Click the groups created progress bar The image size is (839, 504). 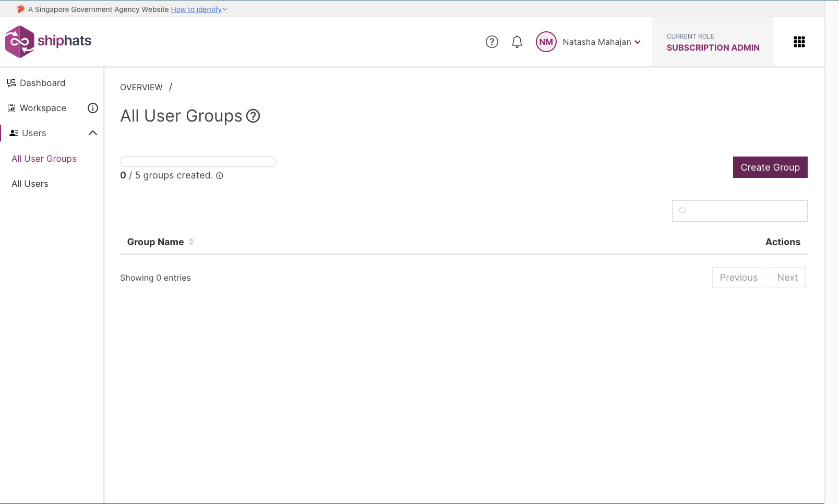click(198, 162)
